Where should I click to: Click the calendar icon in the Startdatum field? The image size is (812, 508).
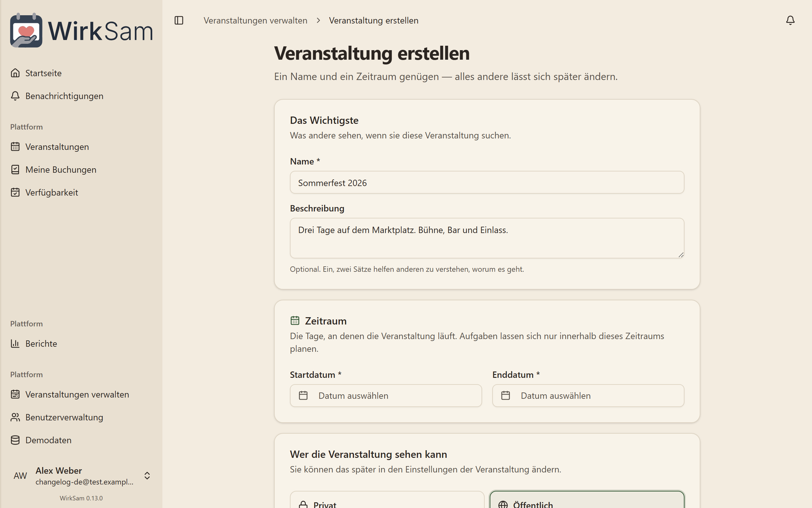pyautogui.click(x=303, y=396)
